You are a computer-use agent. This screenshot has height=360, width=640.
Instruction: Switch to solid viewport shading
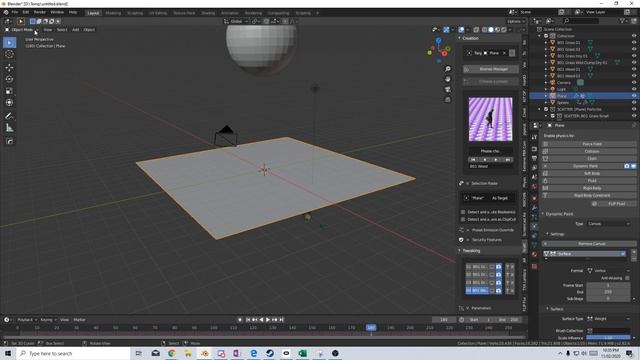[x=491, y=29]
